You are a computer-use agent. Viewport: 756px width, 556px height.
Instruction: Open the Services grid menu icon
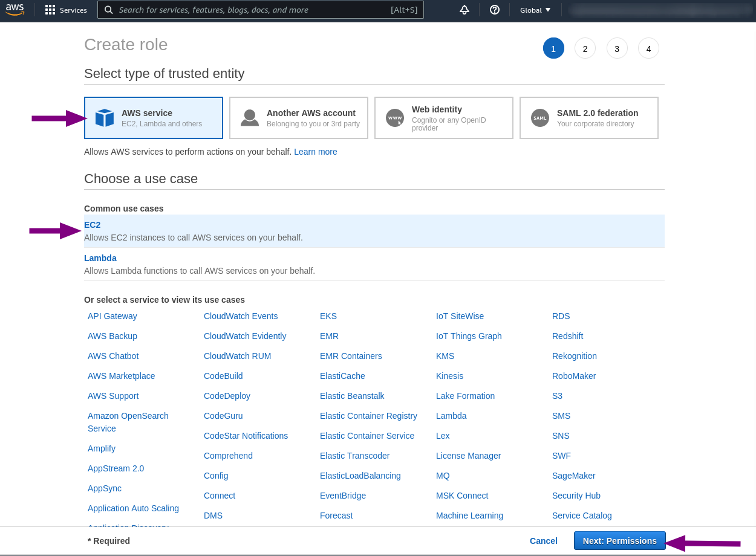coord(50,10)
